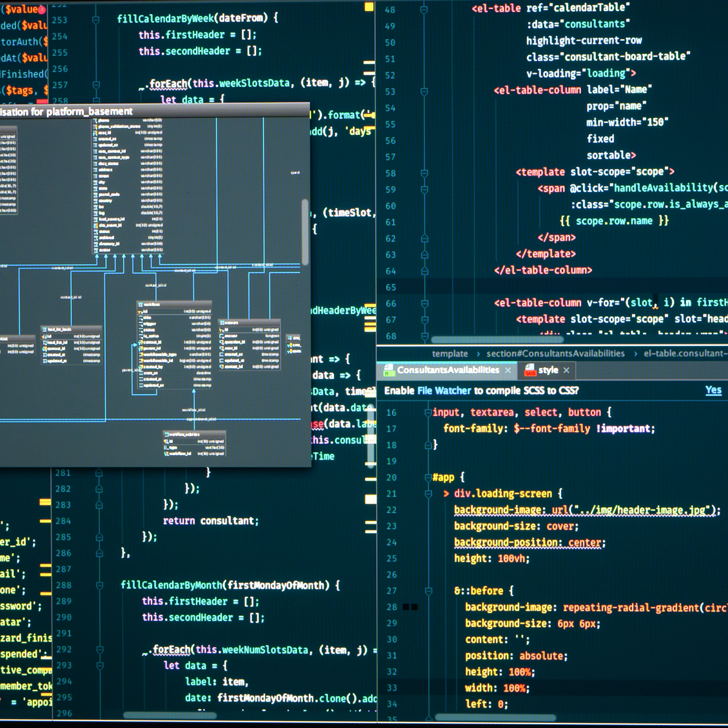728x728 pixels.
Task: Click Yes to enable File Watcher
Action: pos(713,390)
